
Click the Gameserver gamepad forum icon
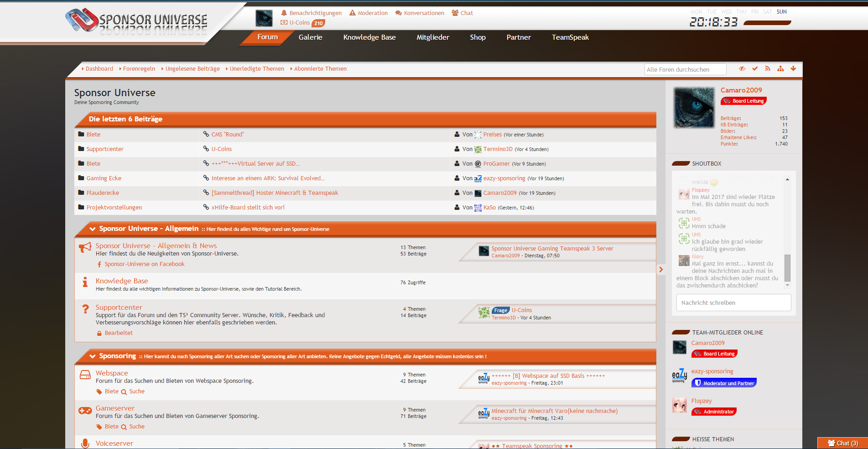[x=85, y=411]
